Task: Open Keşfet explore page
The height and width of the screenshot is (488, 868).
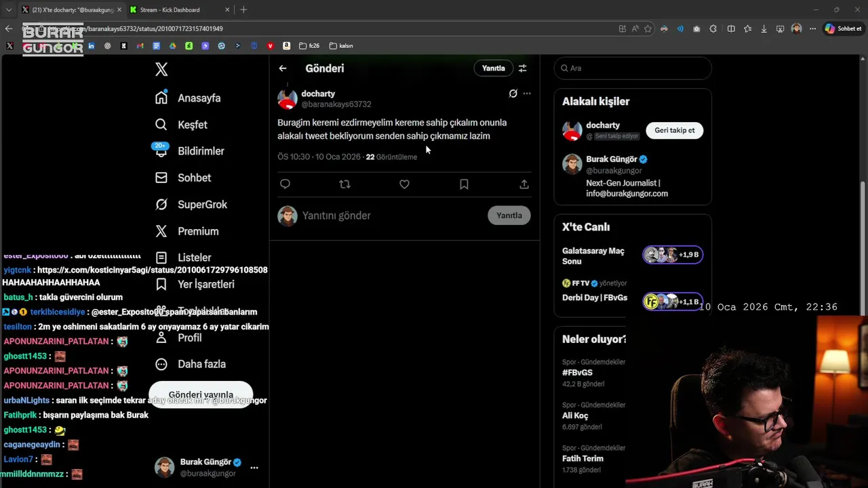Action: tap(181, 125)
